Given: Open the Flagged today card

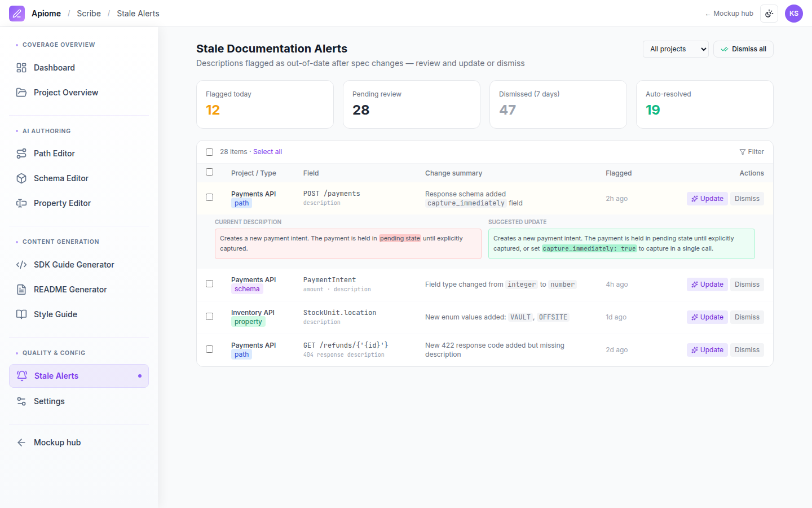Looking at the screenshot, I should coord(265,104).
